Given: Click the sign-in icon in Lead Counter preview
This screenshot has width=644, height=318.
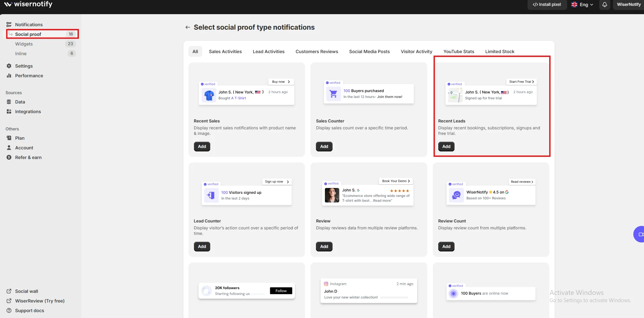Looking at the screenshot, I should pos(211,195).
